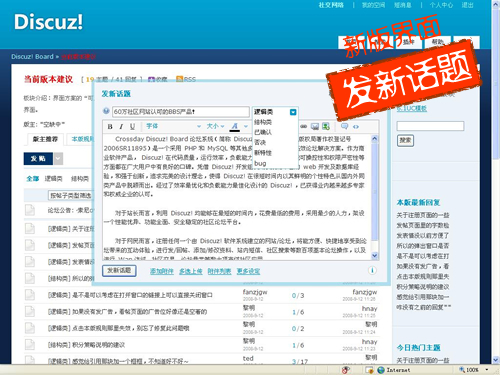The image size is (500, 375).
Task: Insert a quote via speech bubble icon
Action: point(344,126)
